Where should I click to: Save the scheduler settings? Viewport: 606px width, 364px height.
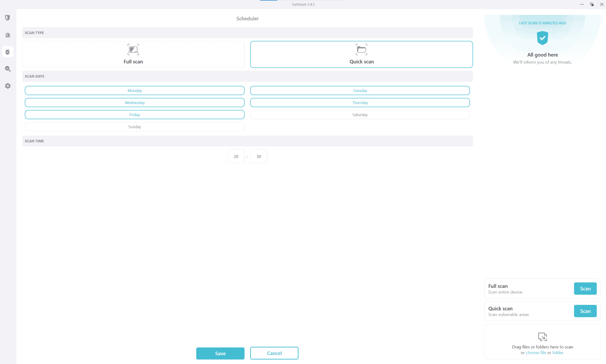[220, 353]
